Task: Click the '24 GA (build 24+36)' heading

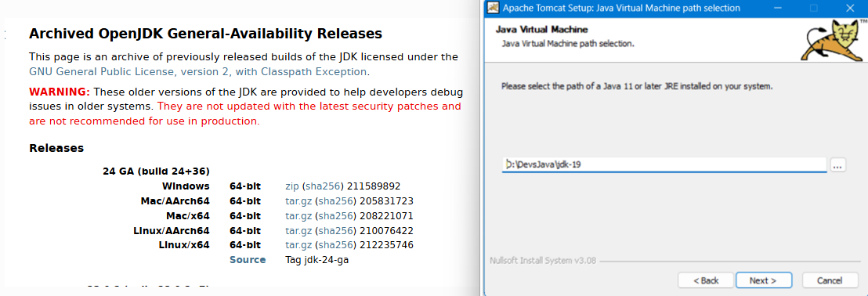Action: pos(156,171)
